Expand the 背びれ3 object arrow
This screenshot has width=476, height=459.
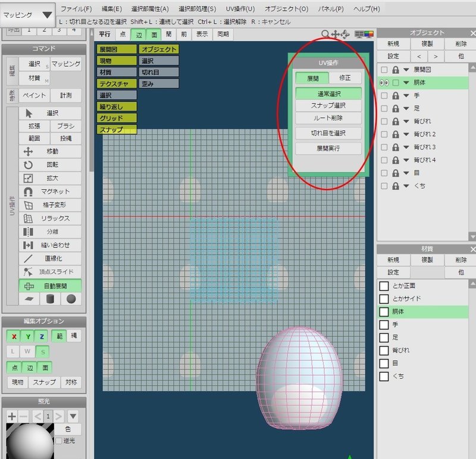(406, 147)
